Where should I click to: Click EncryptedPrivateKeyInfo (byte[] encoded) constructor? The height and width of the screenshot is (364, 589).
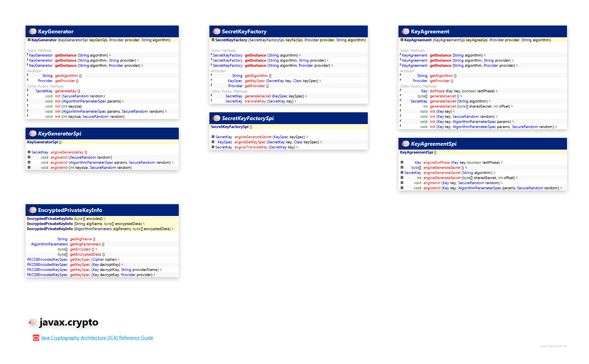[102, 219]
